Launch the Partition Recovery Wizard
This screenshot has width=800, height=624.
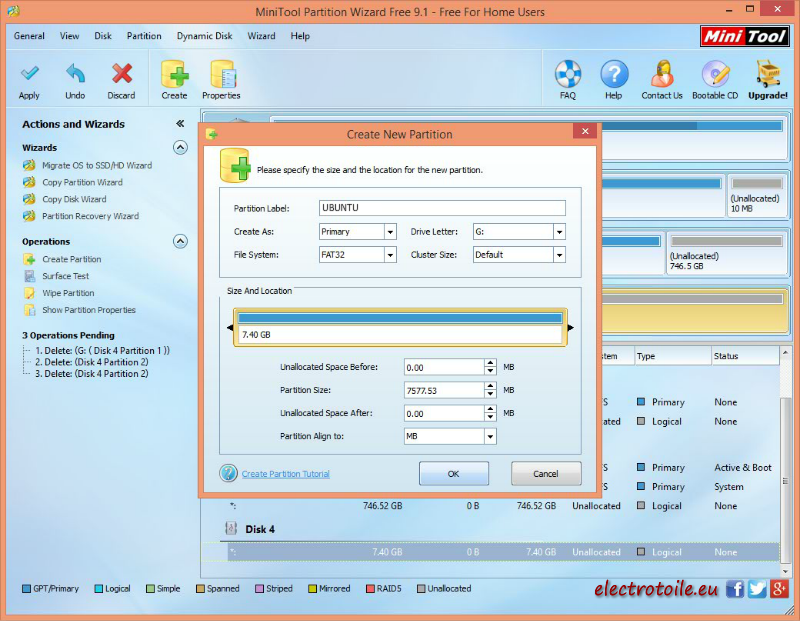(90, 216)
